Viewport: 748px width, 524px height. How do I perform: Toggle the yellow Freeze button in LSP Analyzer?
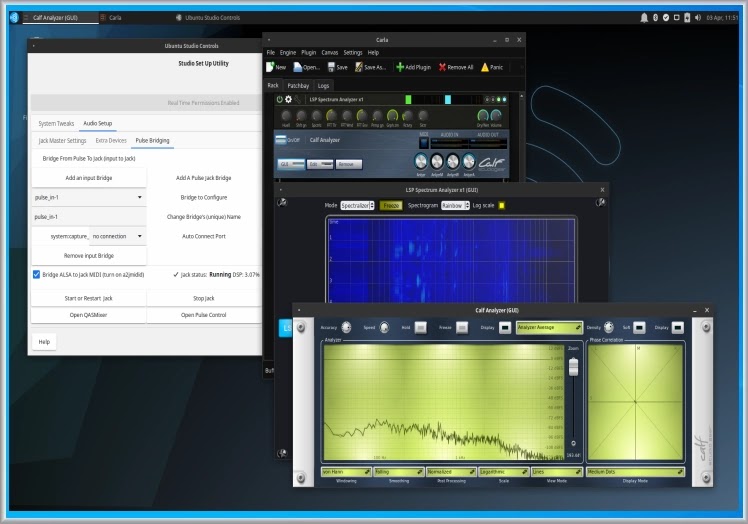pos(391,205)
